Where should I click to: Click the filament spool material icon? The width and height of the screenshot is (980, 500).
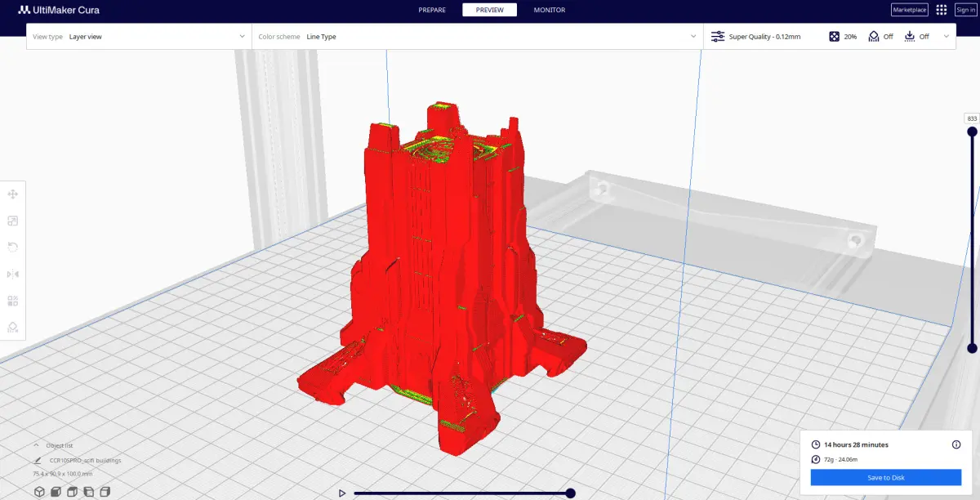click(815, 459)
